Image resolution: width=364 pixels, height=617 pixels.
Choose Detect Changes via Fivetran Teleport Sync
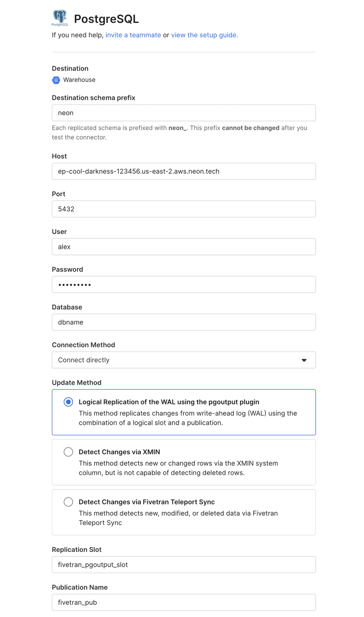tap(68, 502)
